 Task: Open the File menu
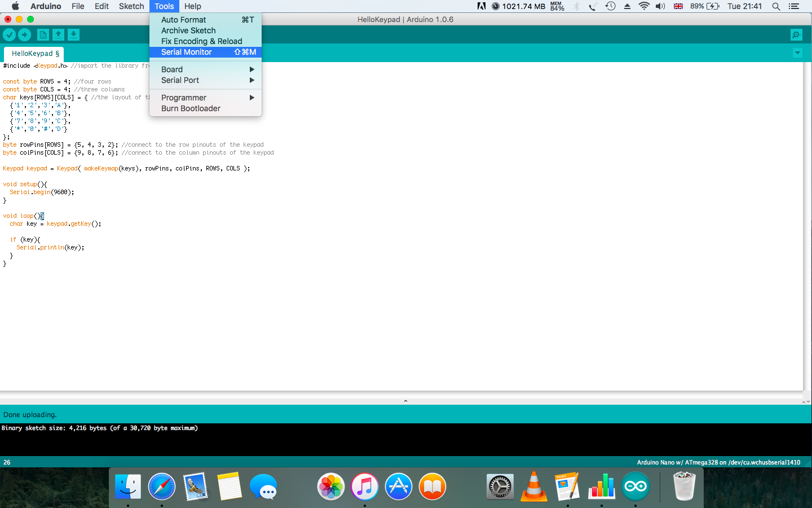[78, 6]
